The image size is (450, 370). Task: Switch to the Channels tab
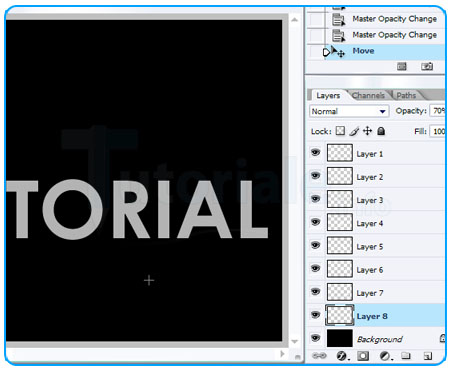point(368,96)
